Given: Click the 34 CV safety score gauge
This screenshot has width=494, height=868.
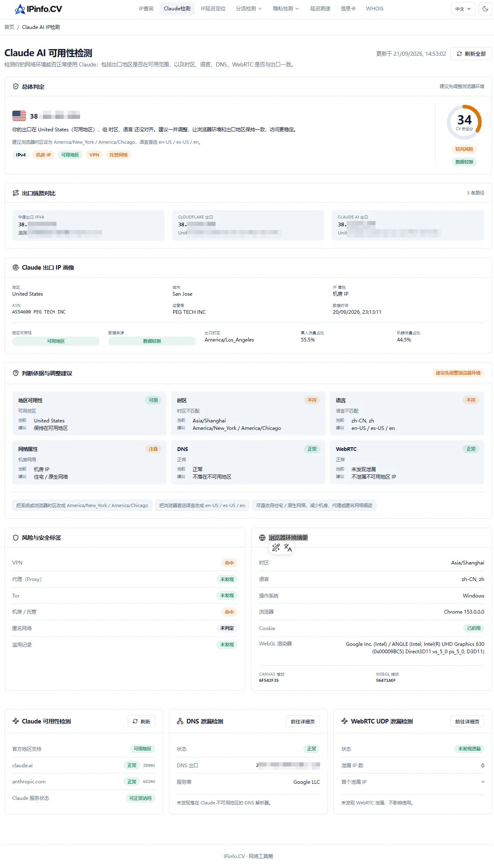Looking at the screenshot, I should [x=464, y=122].
